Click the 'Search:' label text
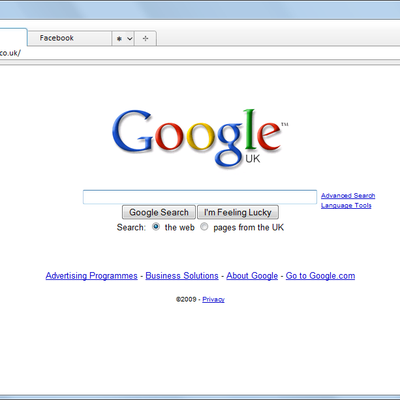The width and height of the screenshot is (400, 400). point(131,228)
